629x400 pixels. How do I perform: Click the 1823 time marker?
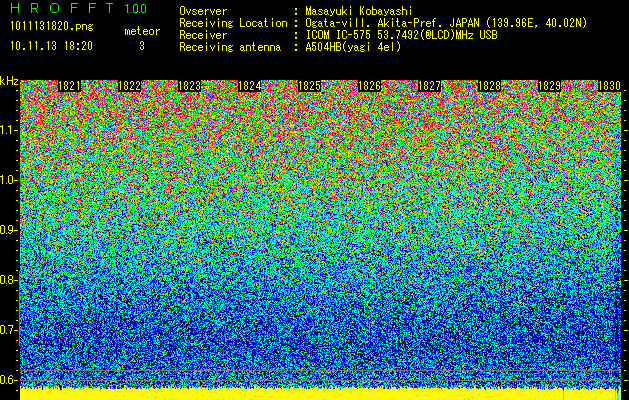tap(189, 86)
